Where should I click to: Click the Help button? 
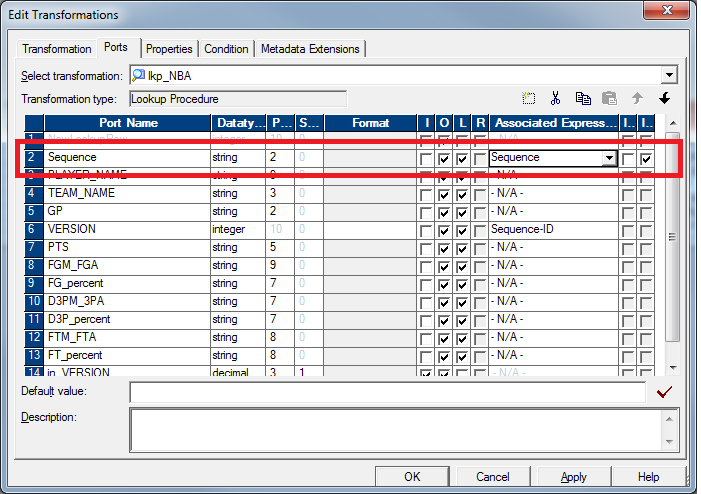648,477
